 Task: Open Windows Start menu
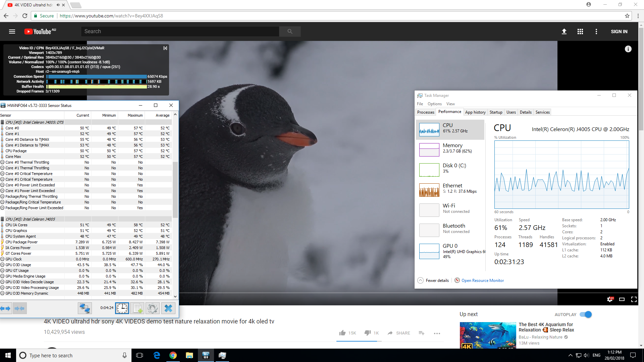click(x=8, y=355)
